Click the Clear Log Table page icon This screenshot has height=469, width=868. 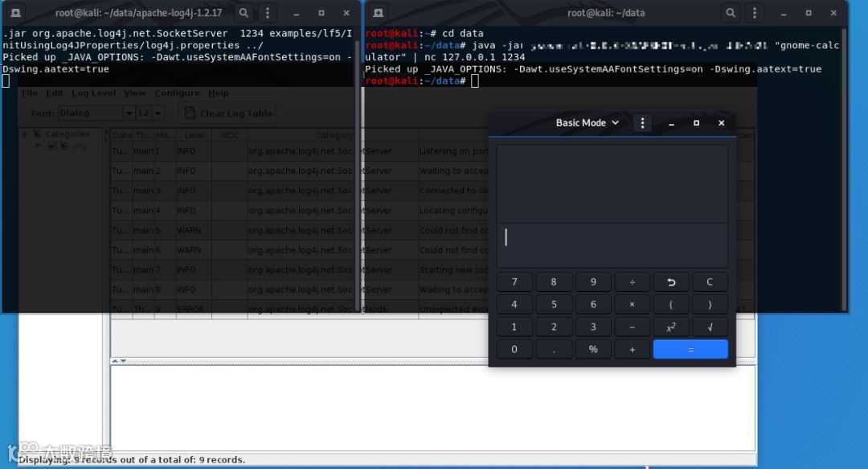pyautogui.click(x=190, y=113)
